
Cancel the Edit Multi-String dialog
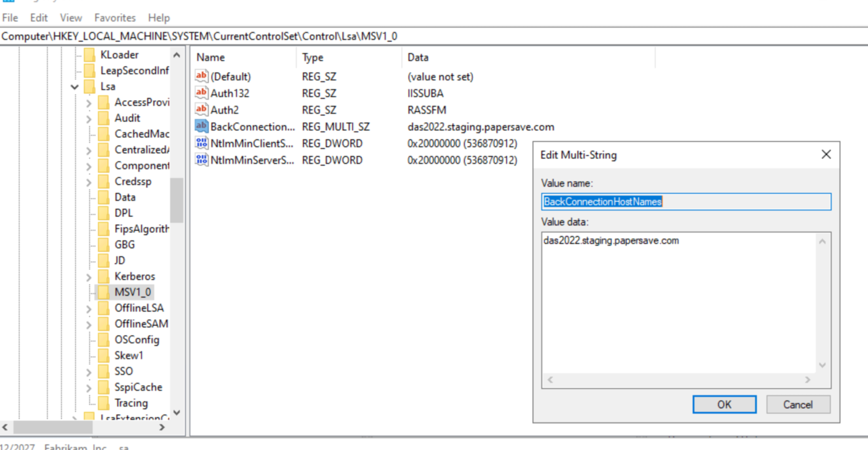point(798,404)
